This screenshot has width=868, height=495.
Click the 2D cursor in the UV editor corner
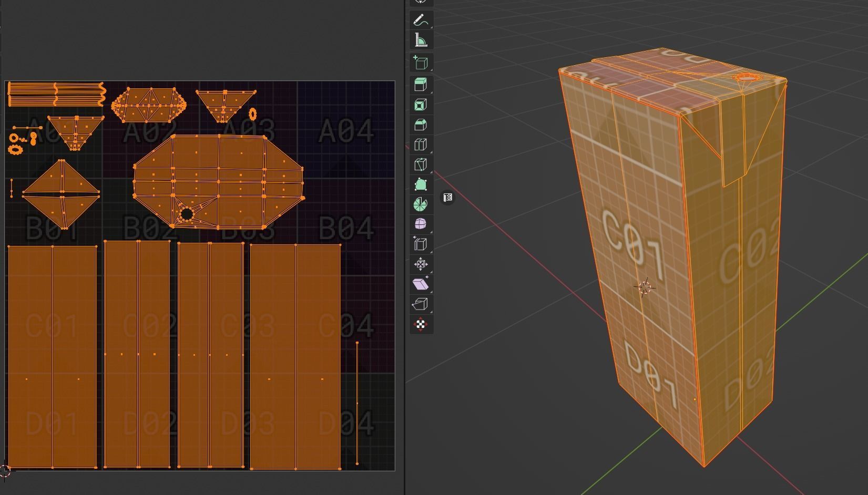click(5, 471)
